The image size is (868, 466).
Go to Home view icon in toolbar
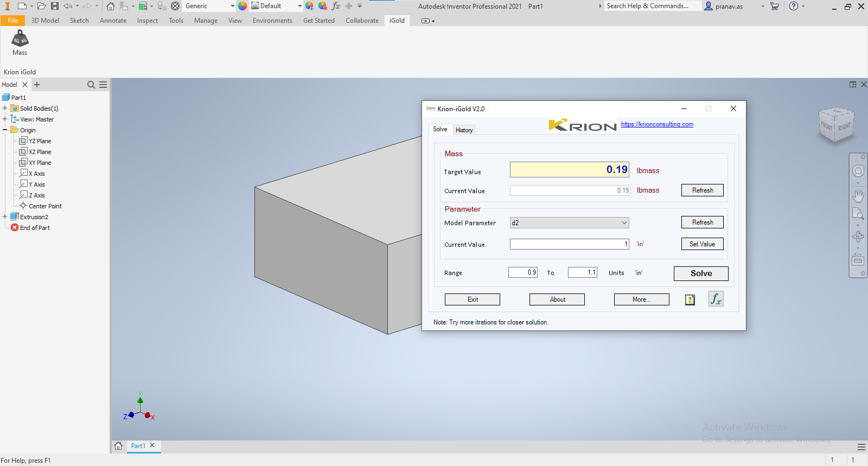[111, 6]
